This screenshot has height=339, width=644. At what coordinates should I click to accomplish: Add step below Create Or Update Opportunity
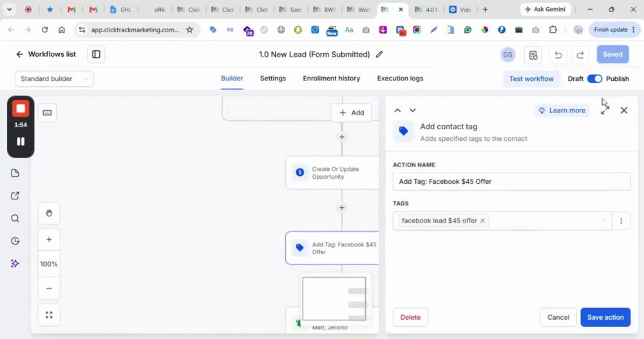[x=342, y=208]
